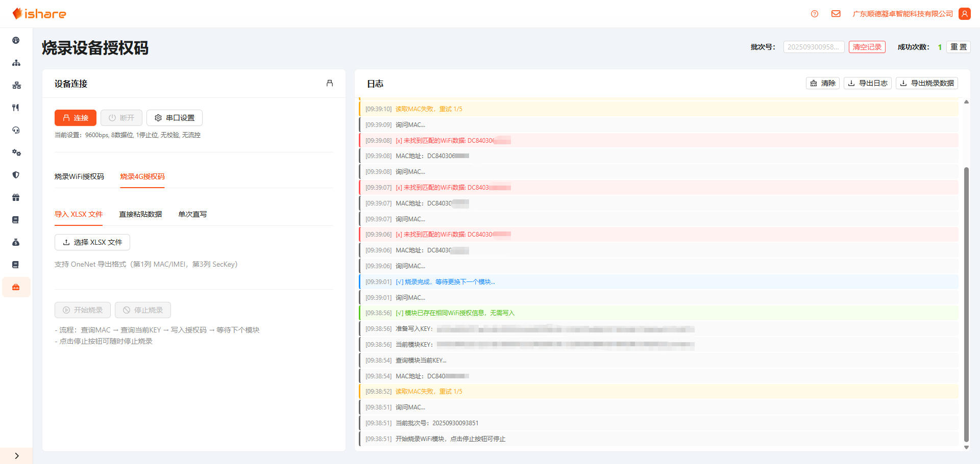Export burn data with 导出烧录数据

[x=926, y=83]
